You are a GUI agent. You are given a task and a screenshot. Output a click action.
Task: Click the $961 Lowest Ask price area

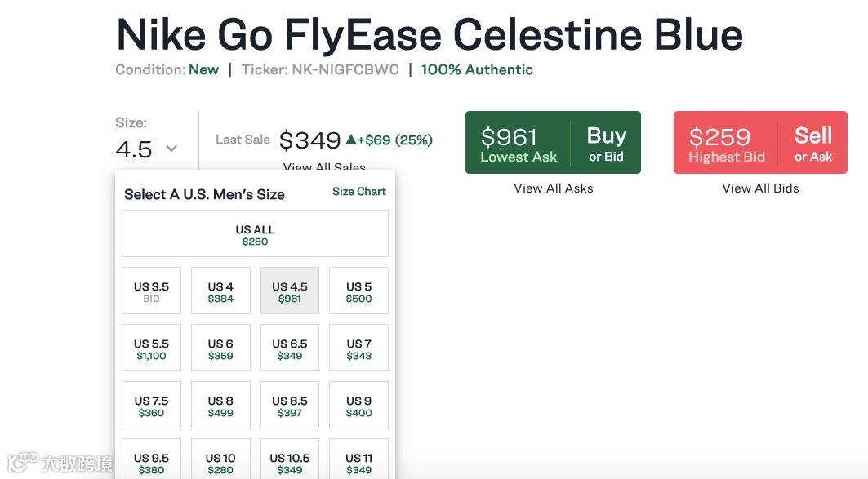coord(518,143)
